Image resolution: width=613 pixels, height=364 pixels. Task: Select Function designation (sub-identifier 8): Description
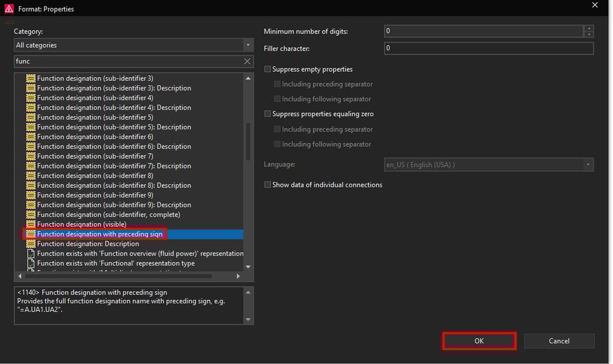[x=114, y=186]
